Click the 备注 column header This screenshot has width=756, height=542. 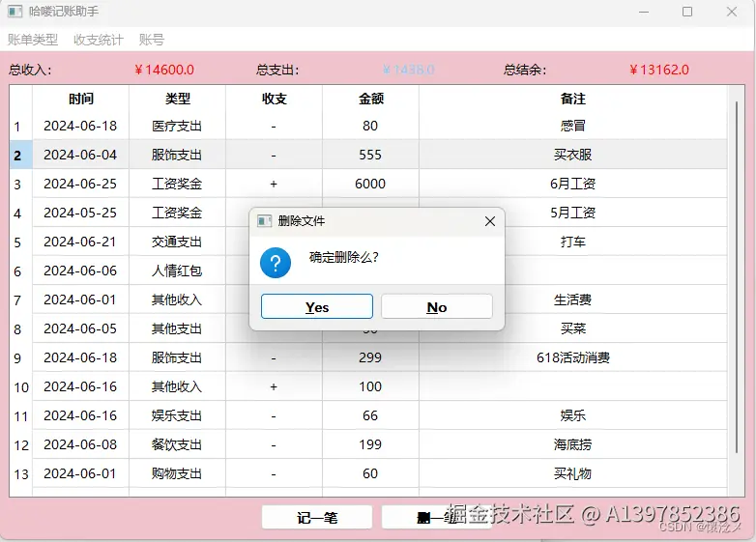click(x=572, y=99)
